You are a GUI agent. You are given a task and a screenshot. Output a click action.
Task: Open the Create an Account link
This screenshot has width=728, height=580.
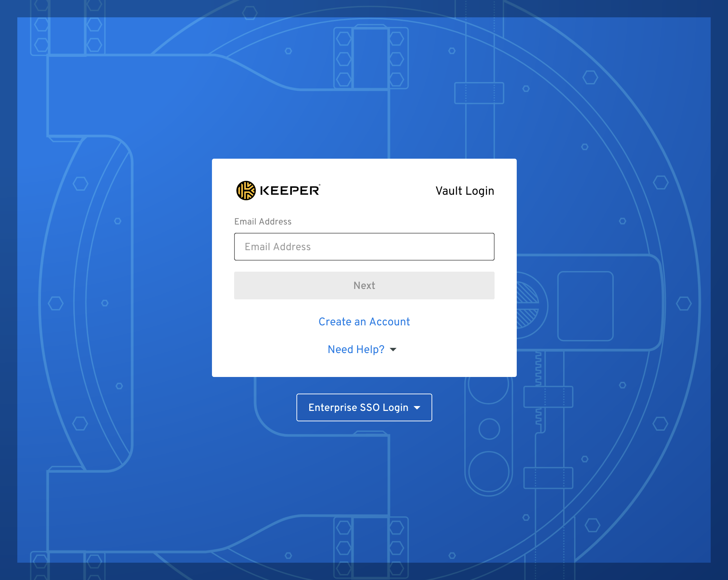[x=364, y=322]
